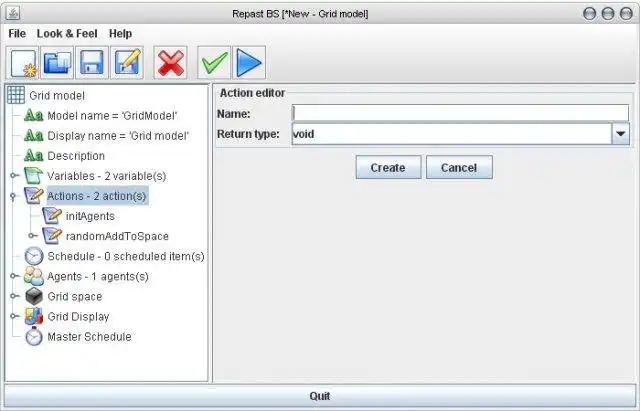This screenshot has height=411, width=640.
Task: Expand the randomAddToSpace node
Action: [x=33, y=236]
